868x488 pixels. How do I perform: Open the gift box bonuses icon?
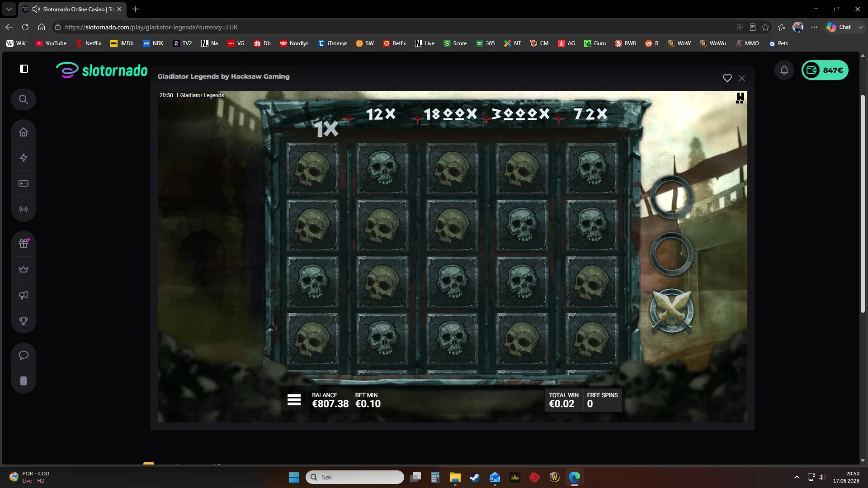[24, 244]
